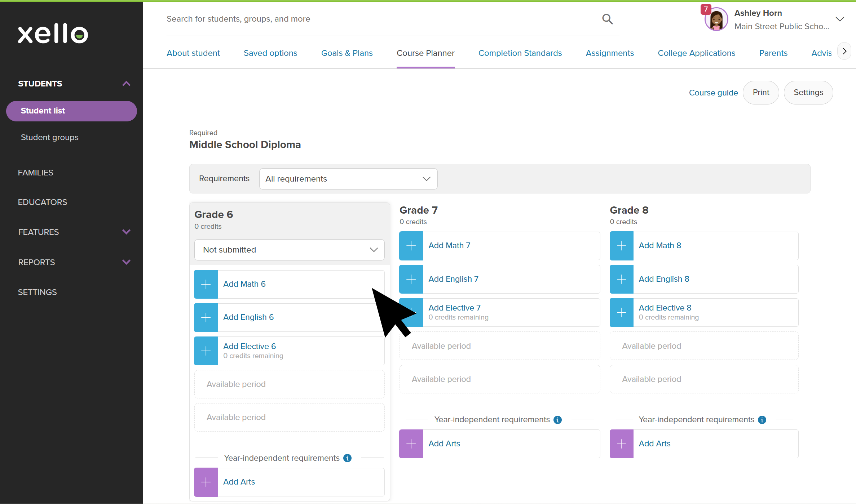Viewport: 856px width, 504px height.
Task: Click Ashley Horn's profile avatar
Action: point(716,20)
